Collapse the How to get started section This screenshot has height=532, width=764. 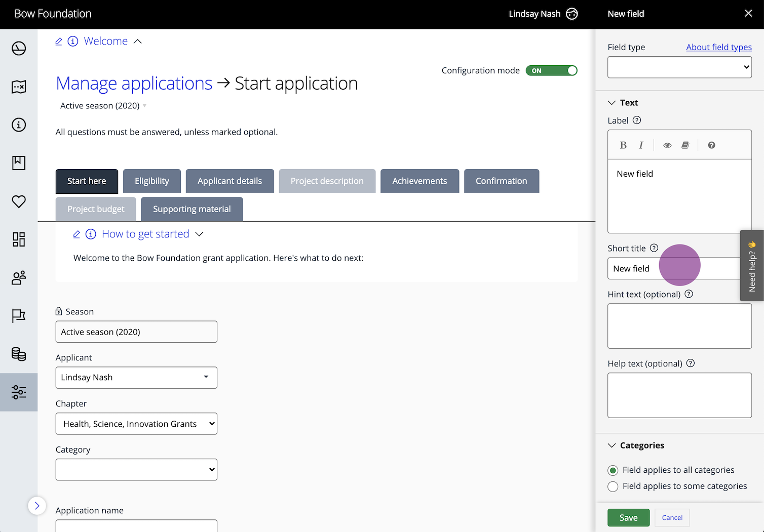pos(199,234)
